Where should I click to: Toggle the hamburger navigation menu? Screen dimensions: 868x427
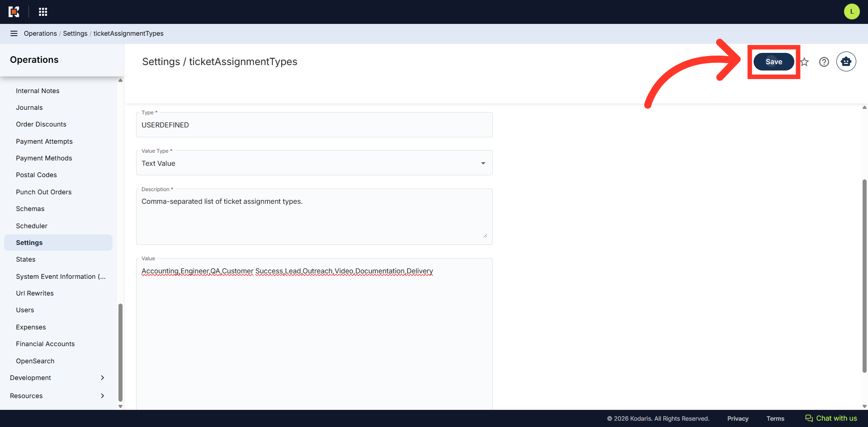14,33
